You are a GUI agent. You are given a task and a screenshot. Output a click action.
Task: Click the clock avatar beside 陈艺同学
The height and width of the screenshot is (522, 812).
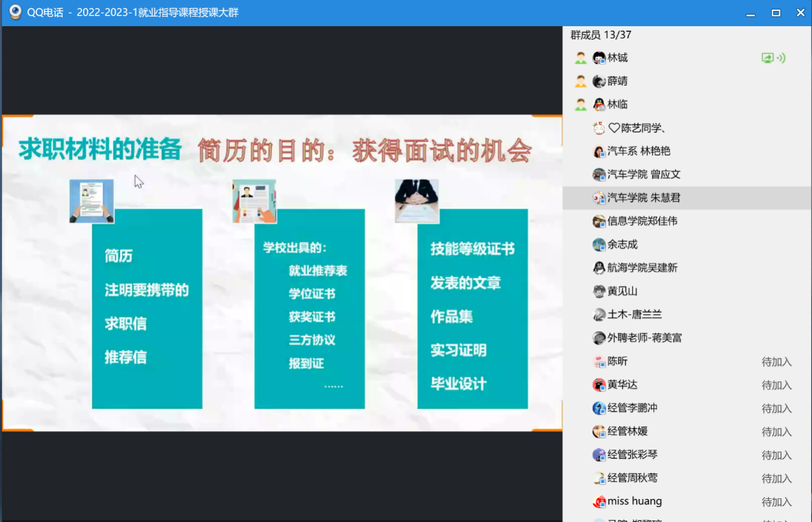599,128
